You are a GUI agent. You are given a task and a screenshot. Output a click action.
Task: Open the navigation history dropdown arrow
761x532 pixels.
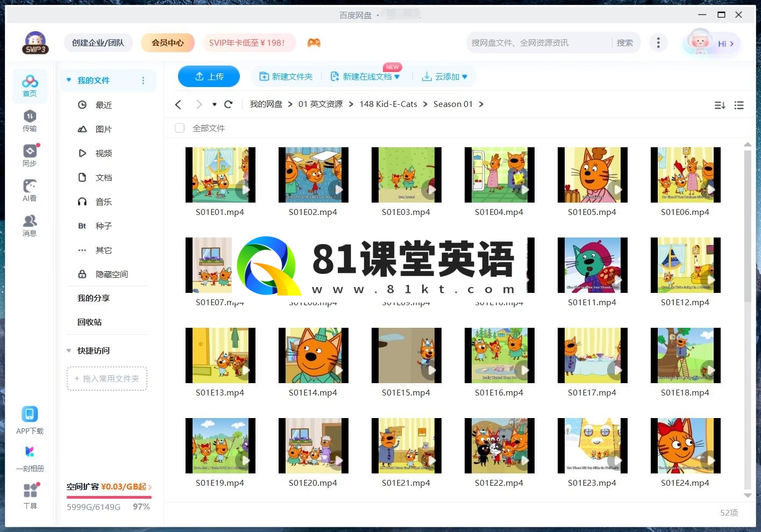point(214,104)
